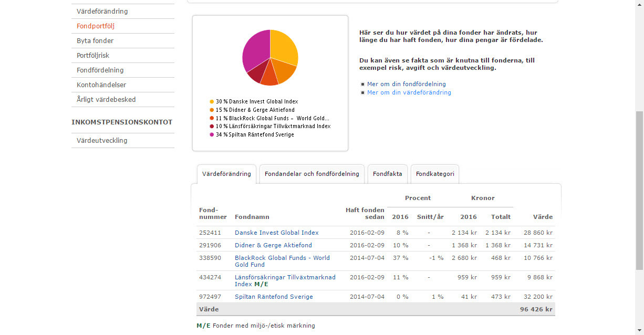Click the dark red Länsförsäkringar legend dot
This screenshot has height=335, width=644.
pyautogui.click(x=212, y=127)
